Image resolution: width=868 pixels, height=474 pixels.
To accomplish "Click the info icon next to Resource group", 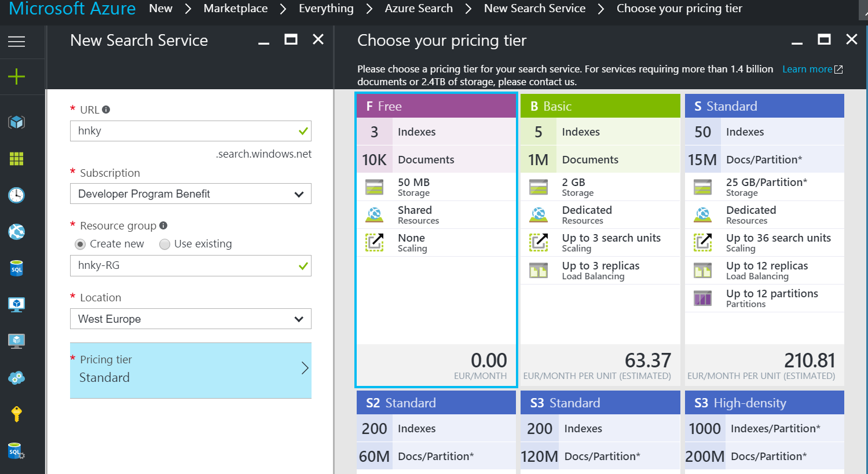I will 163,225.
